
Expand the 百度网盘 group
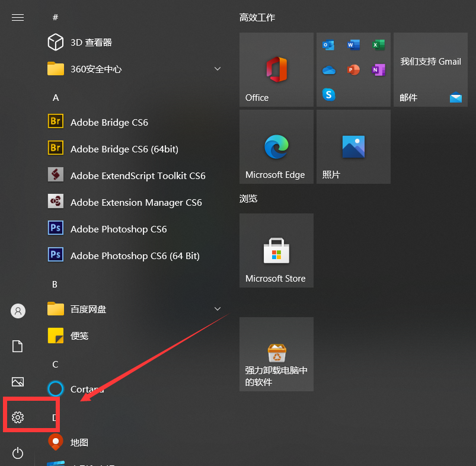click(x=217, y=309)
